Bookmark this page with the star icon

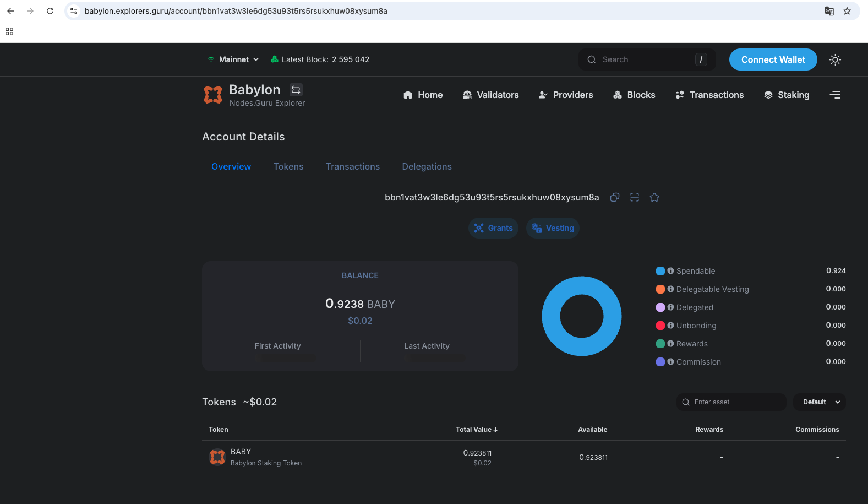pyautogui.click(x=847, y=11)
